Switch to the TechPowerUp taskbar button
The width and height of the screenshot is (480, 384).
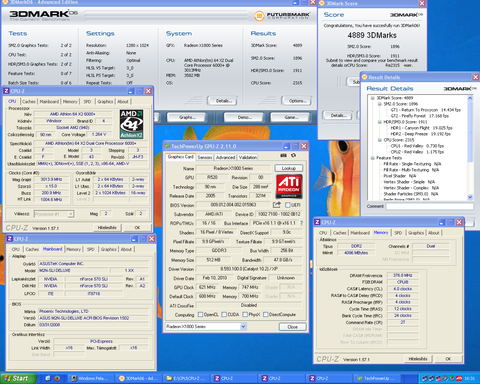click(378, 378)
